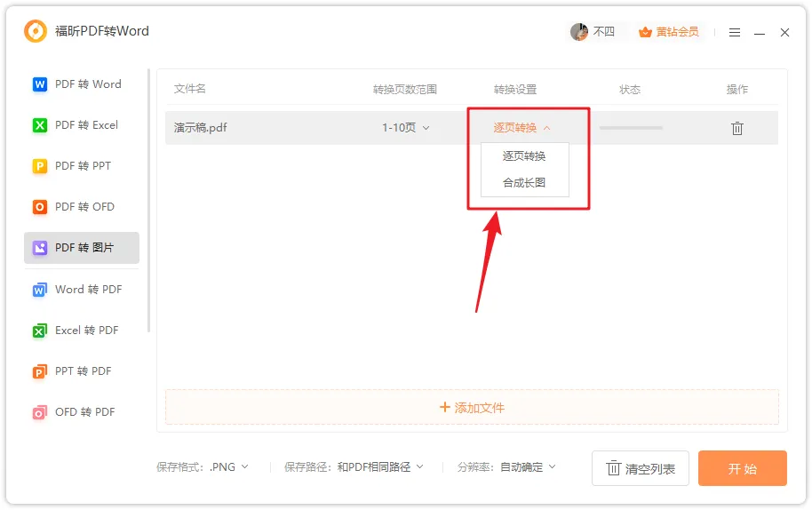
Task: Switch to OFD 转 PDF mode
Action: [x=82, y=412]
